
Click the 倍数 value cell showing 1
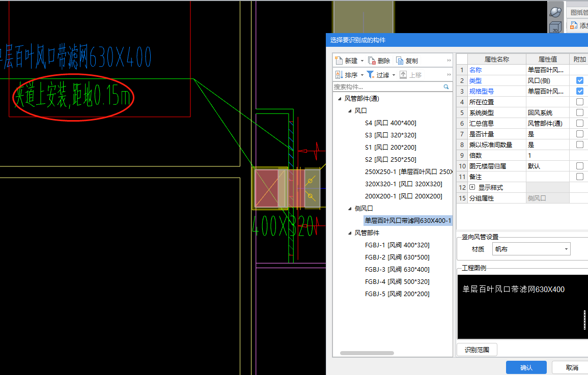coord(547,156)
